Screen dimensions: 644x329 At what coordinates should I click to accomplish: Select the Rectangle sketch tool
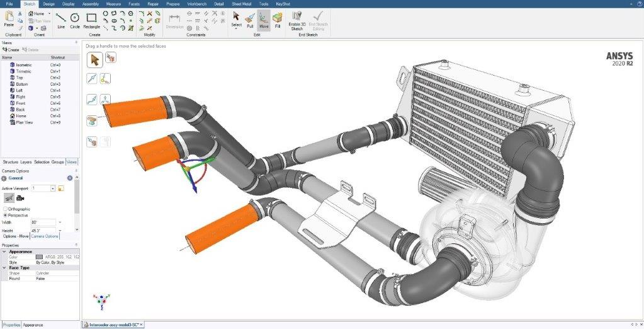(91, 21)
